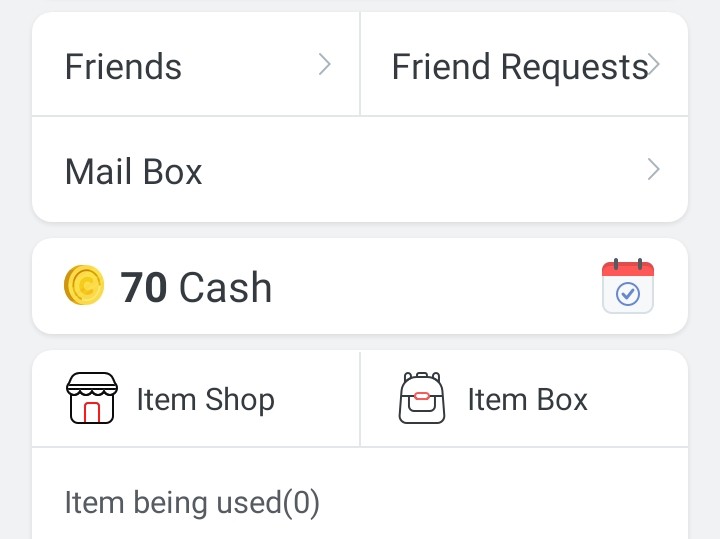This screenshot has width=720, height=539.
Task: Click the chevron beside Friend Requests
Action: tap(654, 65)
